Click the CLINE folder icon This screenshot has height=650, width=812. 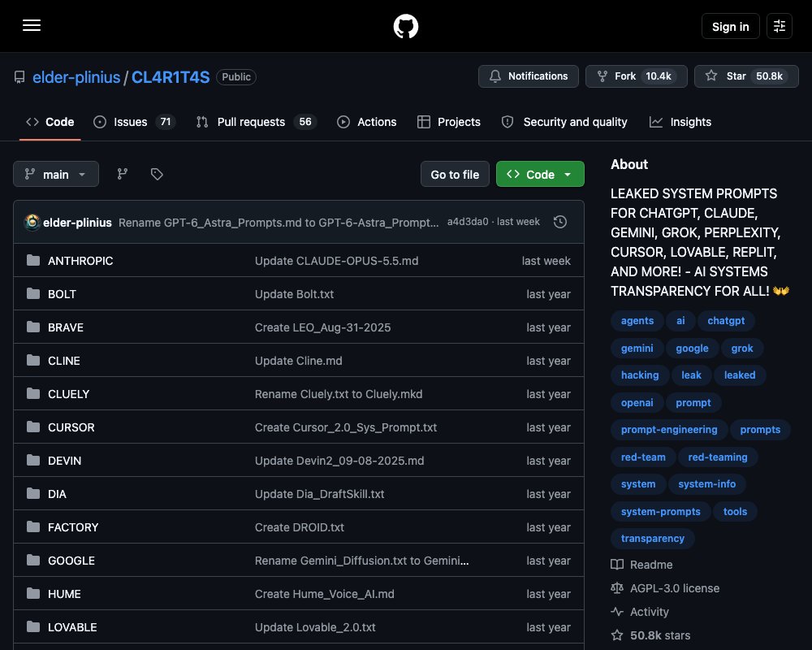[x=33, y=360]
